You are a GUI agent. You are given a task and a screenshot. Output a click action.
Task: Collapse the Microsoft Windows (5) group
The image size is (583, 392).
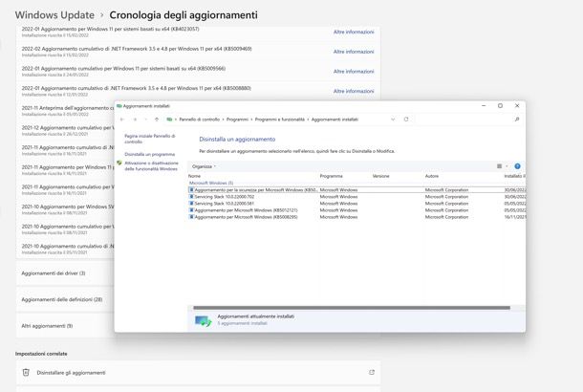[211, 183]
